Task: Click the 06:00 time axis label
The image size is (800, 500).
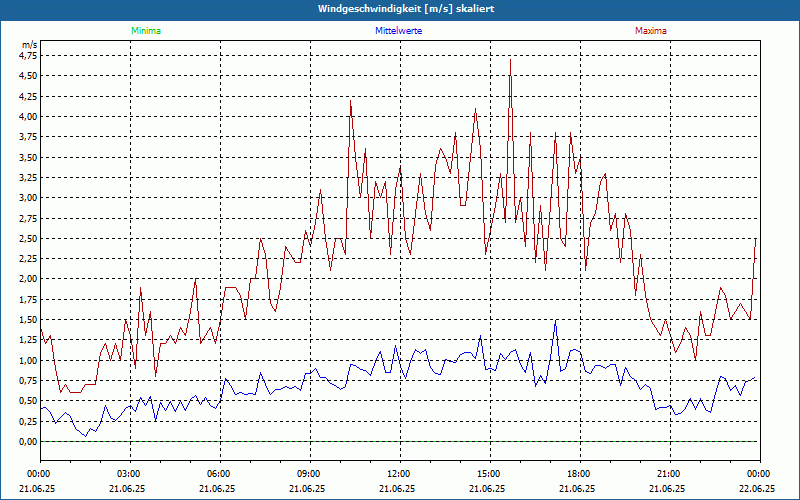Action: [x=220, y=474]
